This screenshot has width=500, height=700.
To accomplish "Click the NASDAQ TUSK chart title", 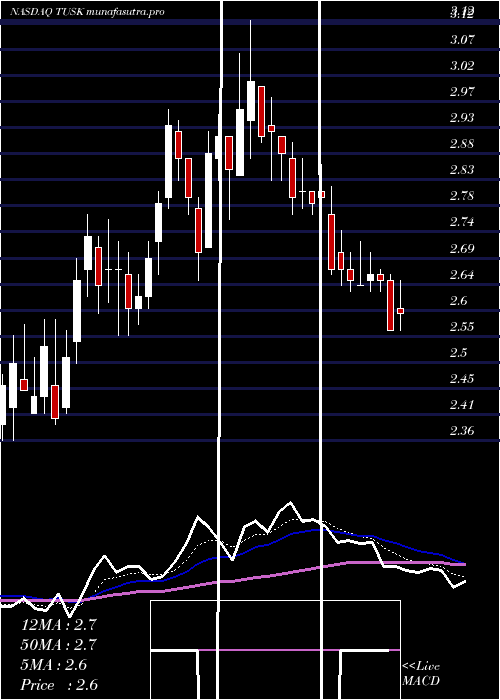I will (87, 12).
